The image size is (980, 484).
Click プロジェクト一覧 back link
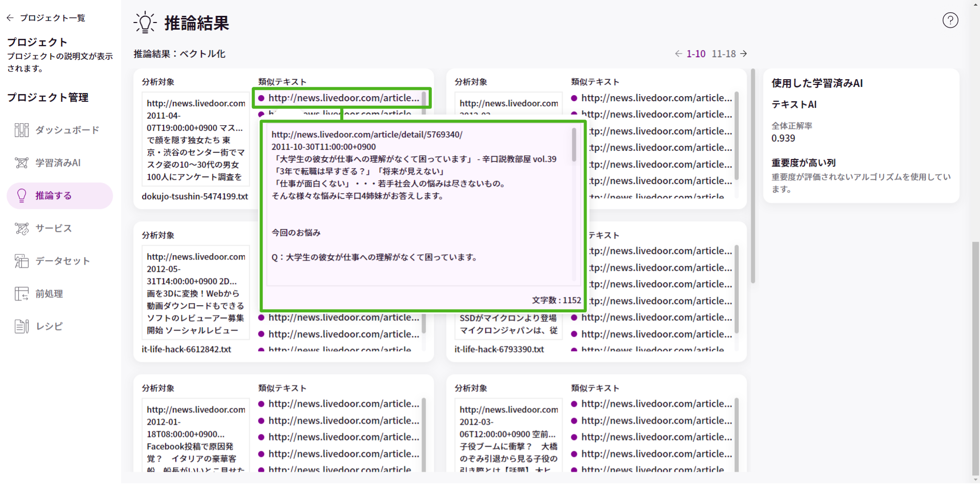point(53,18)
